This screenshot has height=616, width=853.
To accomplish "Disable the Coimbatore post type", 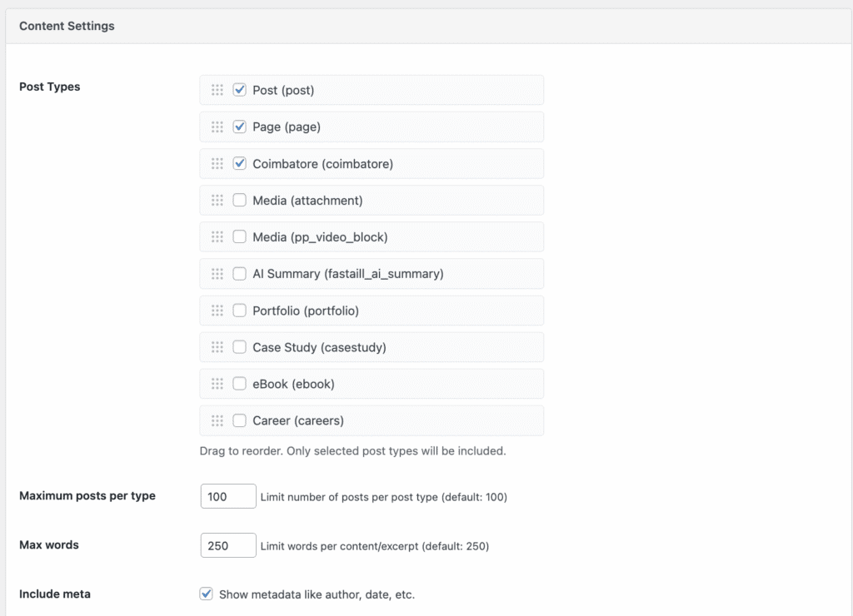I will 239,163.
